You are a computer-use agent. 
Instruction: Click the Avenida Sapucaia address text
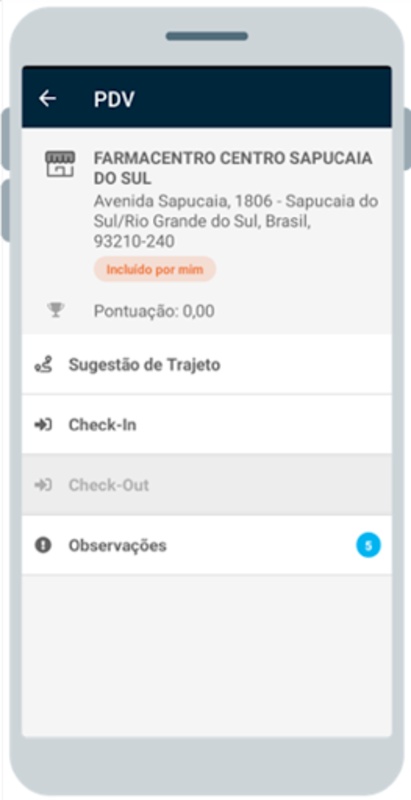coord(236,221)
